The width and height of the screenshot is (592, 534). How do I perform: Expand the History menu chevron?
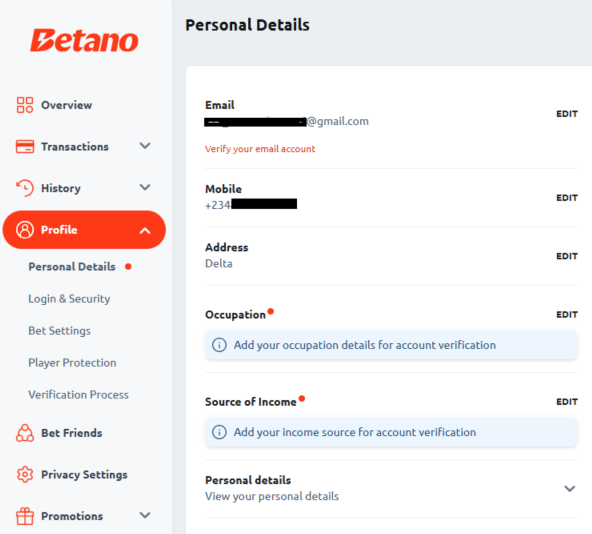point(145,187)
